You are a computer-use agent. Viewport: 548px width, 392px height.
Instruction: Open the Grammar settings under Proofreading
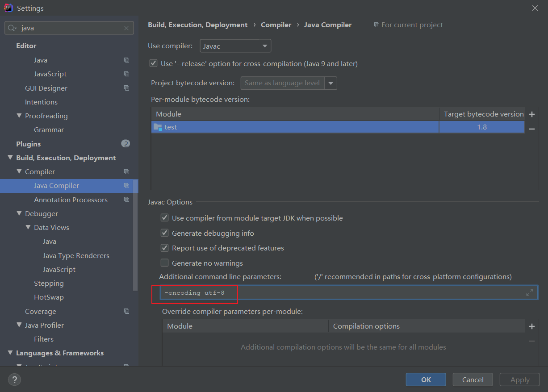point(49,129)
